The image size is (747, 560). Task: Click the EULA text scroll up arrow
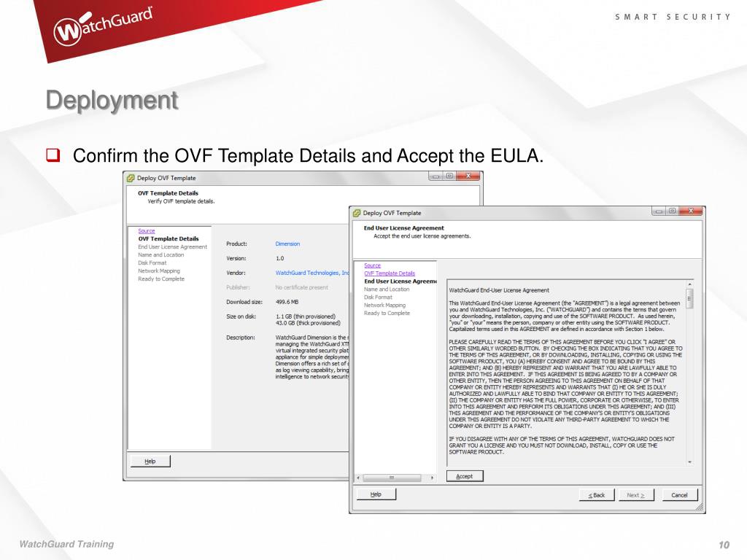(x=689, y=284)
